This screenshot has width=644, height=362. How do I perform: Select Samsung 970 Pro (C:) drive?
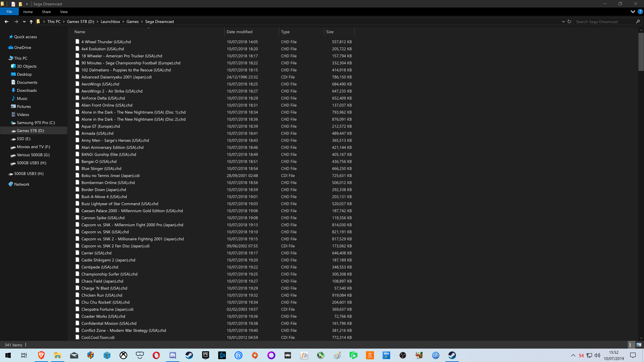point(36,123)
